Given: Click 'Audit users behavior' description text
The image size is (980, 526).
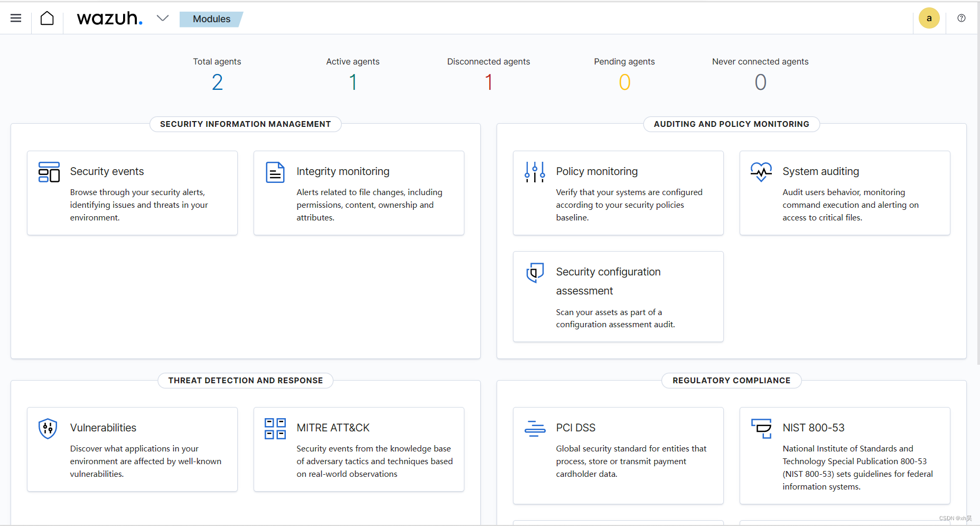Looking at the screenshot, I should [851, 205].
